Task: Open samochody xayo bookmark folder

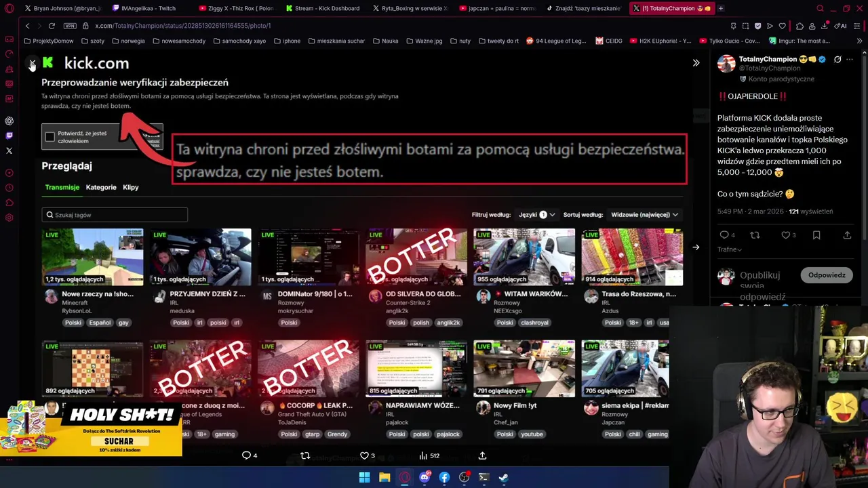Action: [x=239, y=41]
